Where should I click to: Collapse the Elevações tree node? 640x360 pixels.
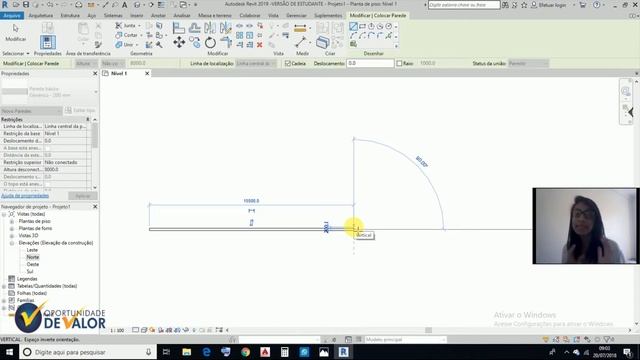click(12, 243)
